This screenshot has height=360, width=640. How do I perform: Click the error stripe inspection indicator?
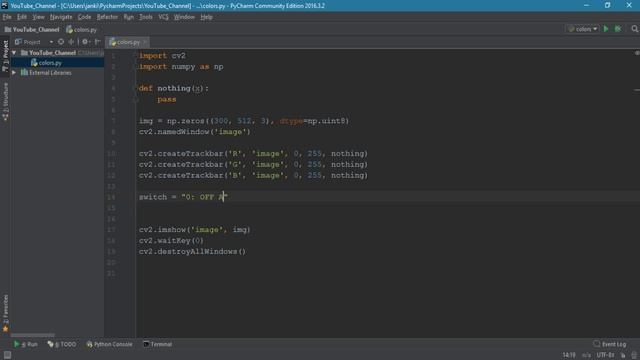point(637,53)
